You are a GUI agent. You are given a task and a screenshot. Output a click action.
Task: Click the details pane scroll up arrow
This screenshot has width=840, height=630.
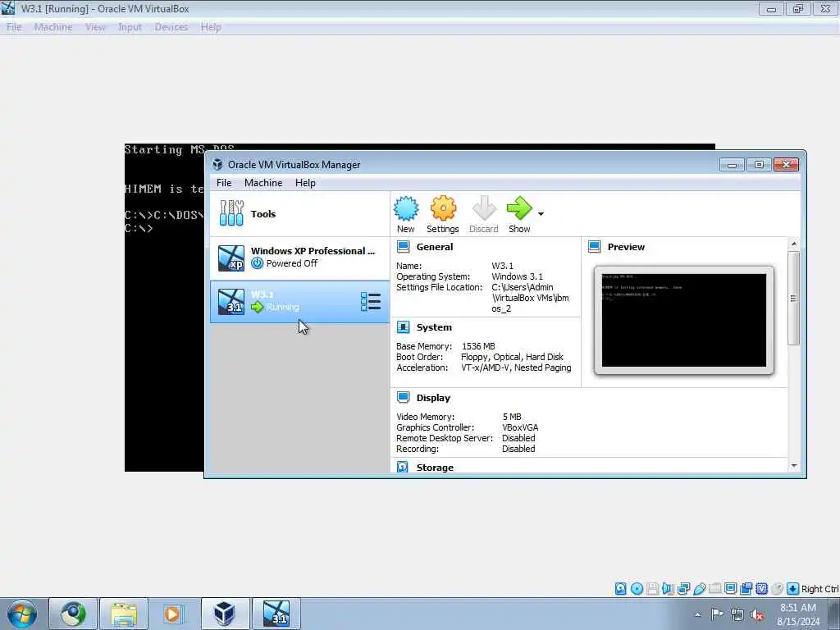[794, 244]
